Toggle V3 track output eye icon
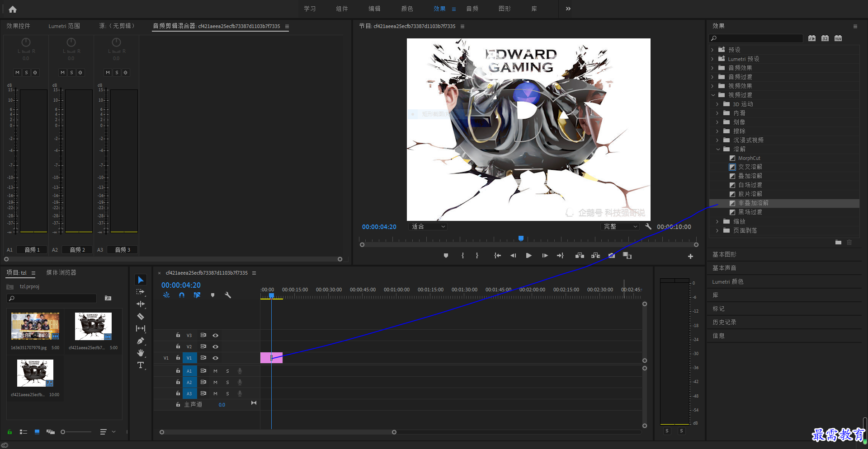Screen dimensions: 868x449 click(x=216, y=335)
